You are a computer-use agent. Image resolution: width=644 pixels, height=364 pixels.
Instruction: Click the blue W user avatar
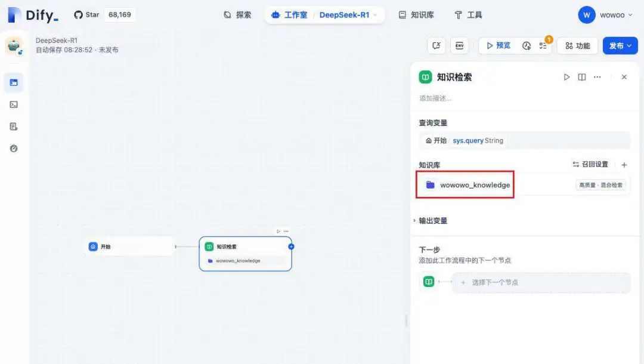pyautogui.click(x=587, y=15)
